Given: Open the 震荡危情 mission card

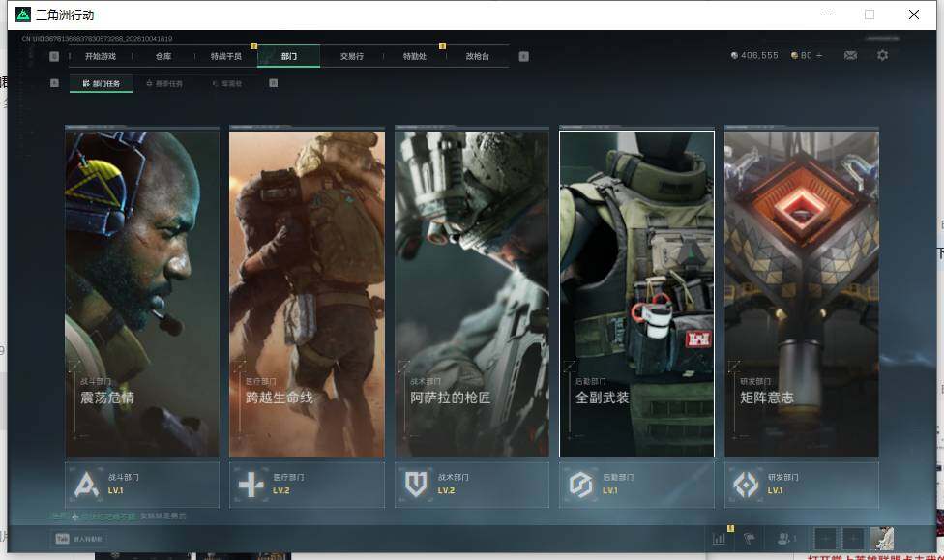Looking at the screenshot, I should 142,294.
